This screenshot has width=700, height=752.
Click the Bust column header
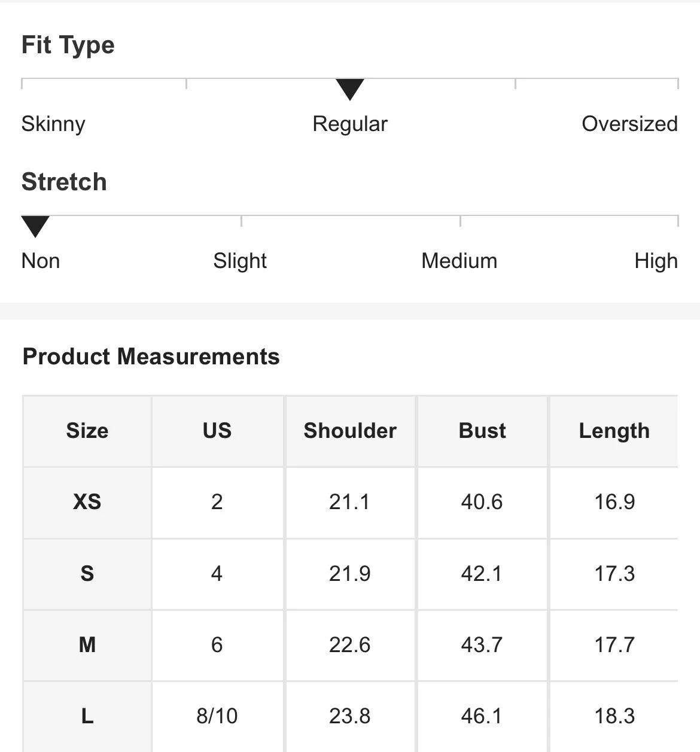(482, 431)
